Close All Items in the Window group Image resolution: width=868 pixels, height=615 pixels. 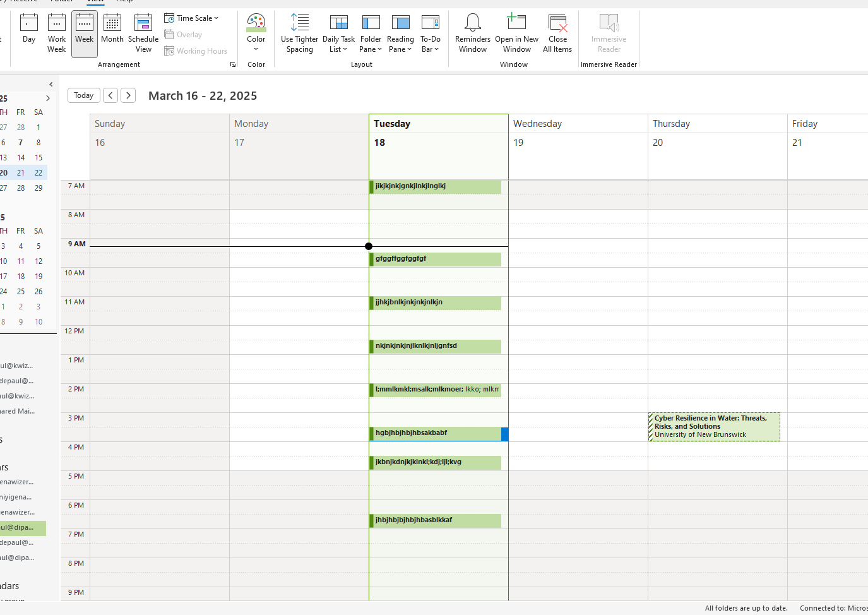coord(557,33)
